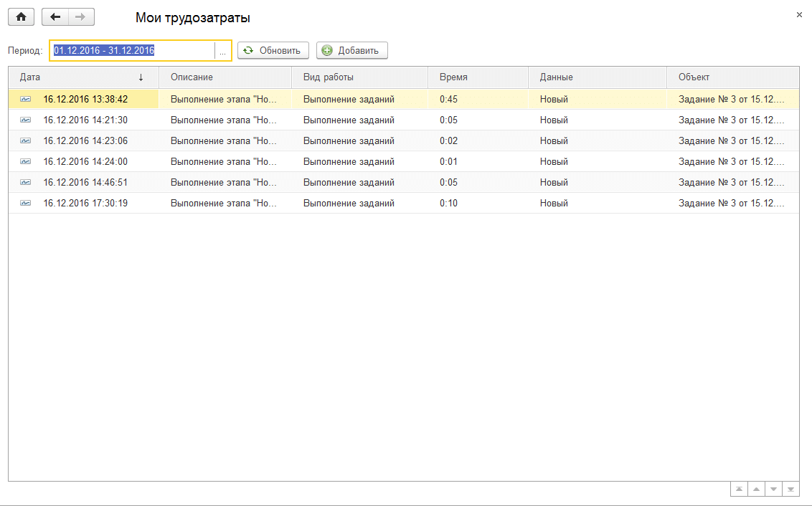Open period picker with ellipsis button
The height and width of the screenshot is (506, 812).
click(222, 51)
